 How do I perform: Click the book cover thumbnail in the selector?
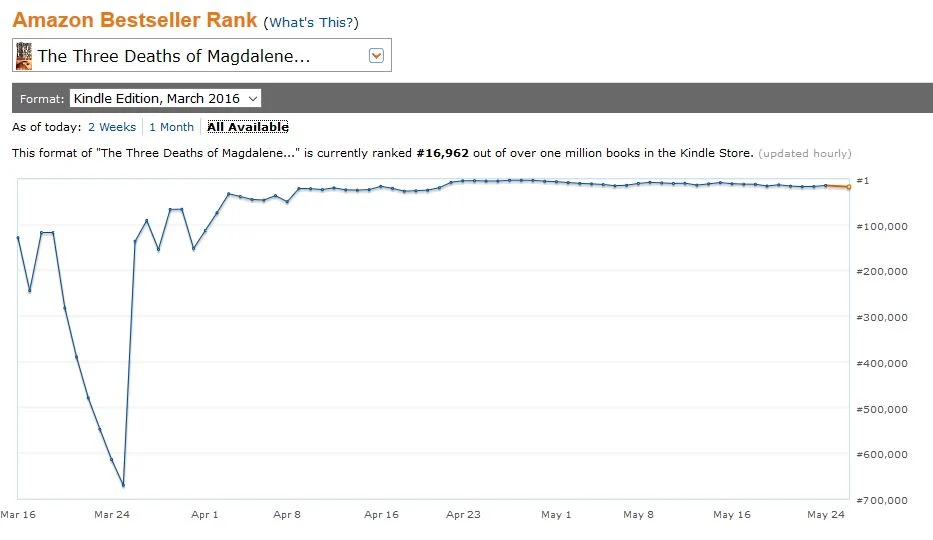24,56
